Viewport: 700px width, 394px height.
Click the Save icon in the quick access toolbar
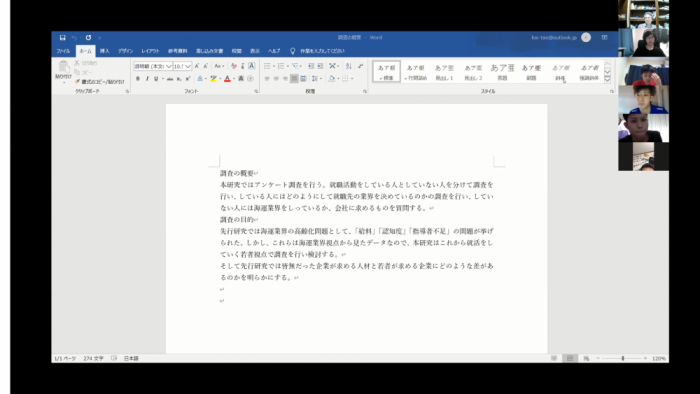click(x=62, y=38)
